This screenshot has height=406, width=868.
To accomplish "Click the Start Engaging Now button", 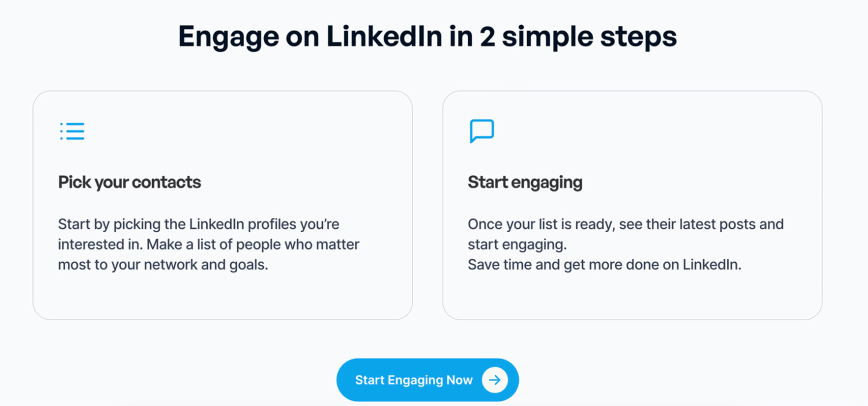I will point(428,380).
